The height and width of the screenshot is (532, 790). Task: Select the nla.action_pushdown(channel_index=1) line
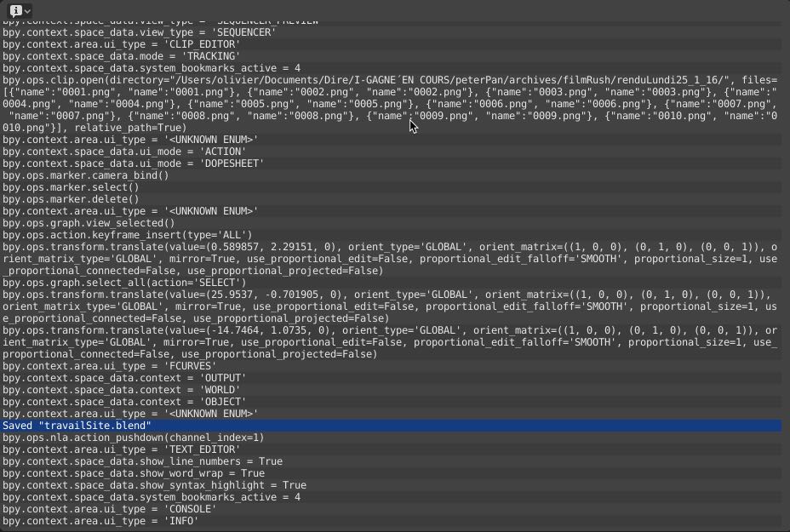[133, 438]
